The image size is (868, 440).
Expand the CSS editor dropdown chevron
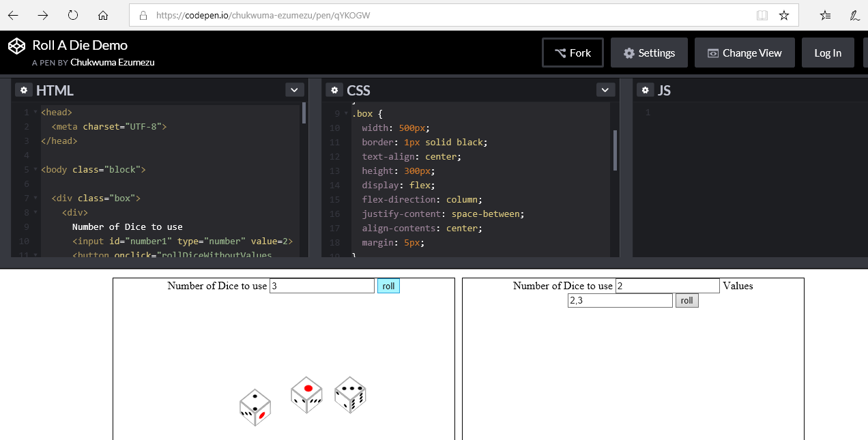pos(605,90)
